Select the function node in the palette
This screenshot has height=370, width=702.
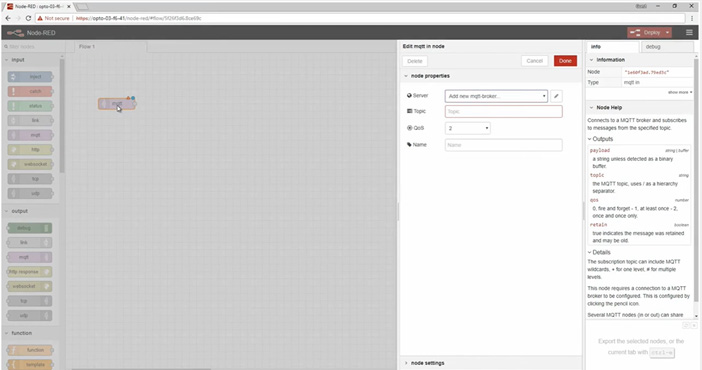[30, 350]
